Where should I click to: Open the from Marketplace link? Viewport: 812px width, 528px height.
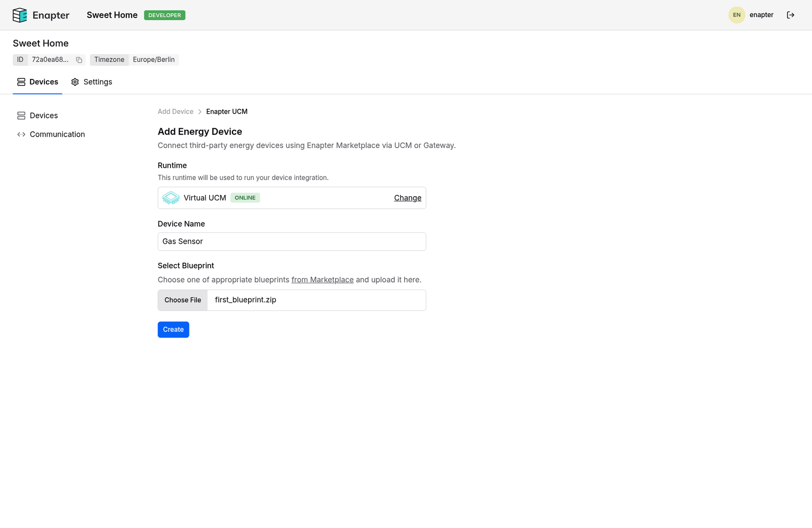tap(322, 279)
